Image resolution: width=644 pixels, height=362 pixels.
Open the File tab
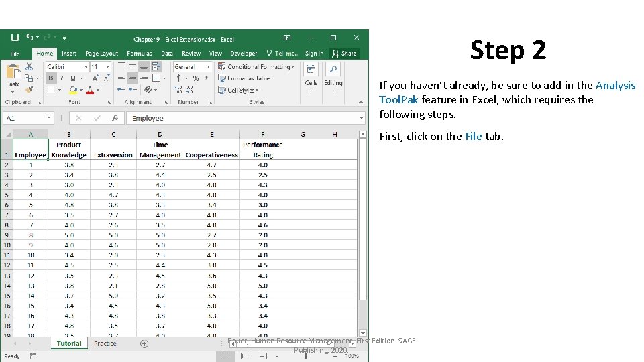pos(15,54)
